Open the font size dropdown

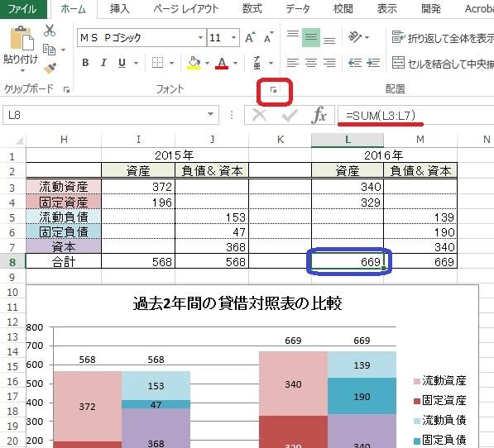(233, 37)
